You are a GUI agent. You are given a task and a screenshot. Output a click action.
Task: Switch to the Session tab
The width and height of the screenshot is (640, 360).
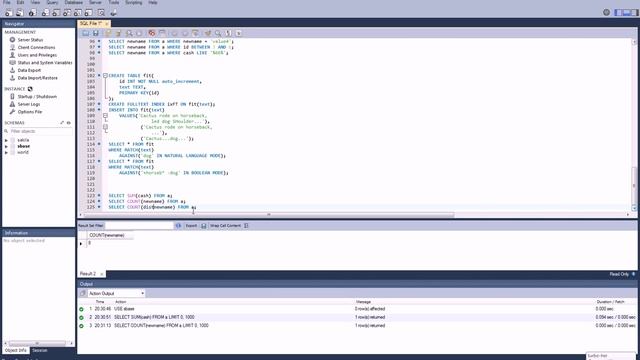[40, 351]
